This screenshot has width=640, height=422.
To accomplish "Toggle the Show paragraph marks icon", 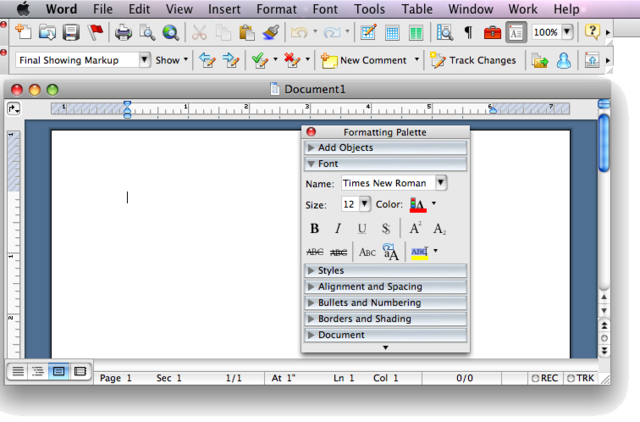I will pyautogui.click(x=469, y=32).
